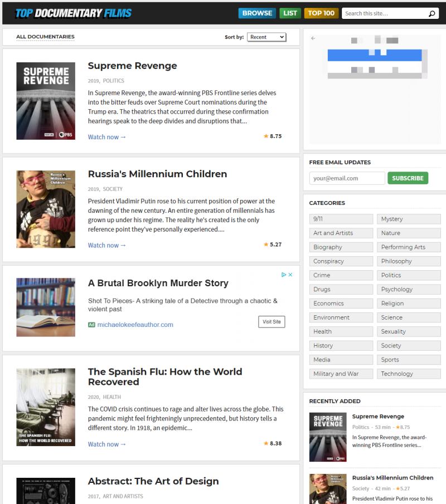
Task: Select the Biography category
Action: 341,247
